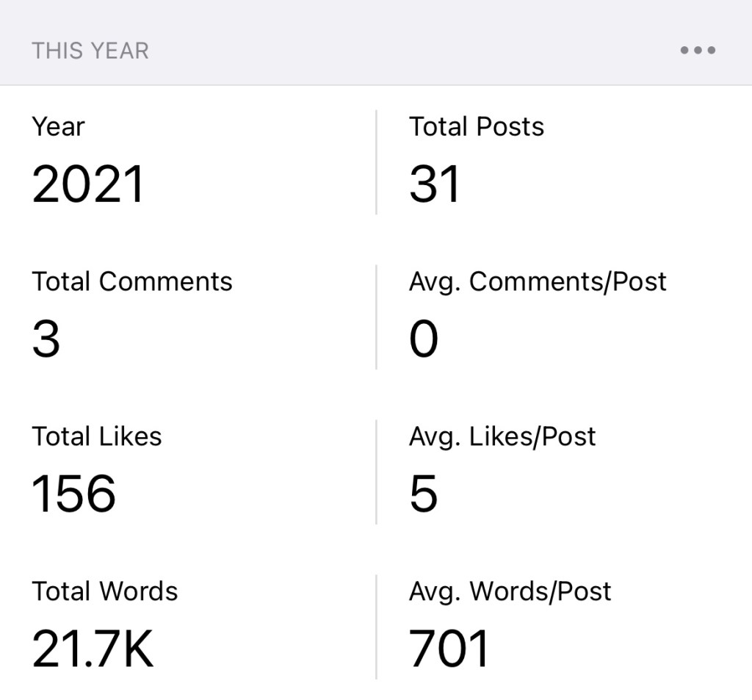
Task: Tap the 2021 year value
Action: pyautogui.click(x=88, y=184)
